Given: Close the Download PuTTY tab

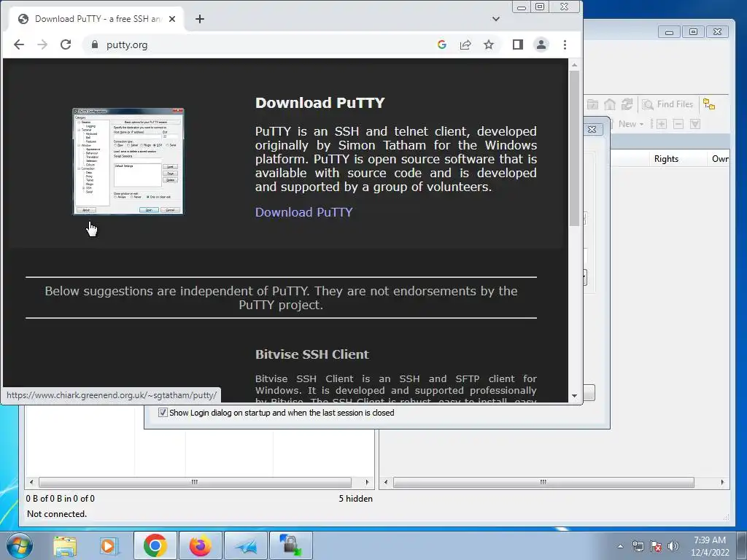Looking at the screenshot, I should 172,19.
